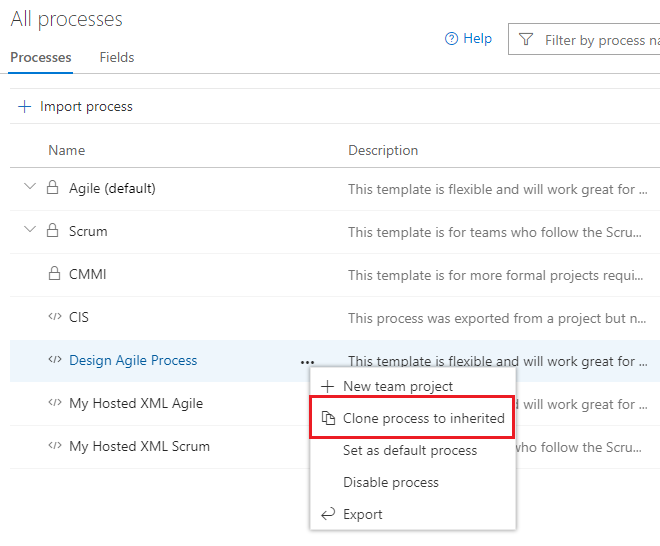This screenshot has height=546, width=660.
Task: Click the filter funnel icon
Action: (x=526, y=40)
